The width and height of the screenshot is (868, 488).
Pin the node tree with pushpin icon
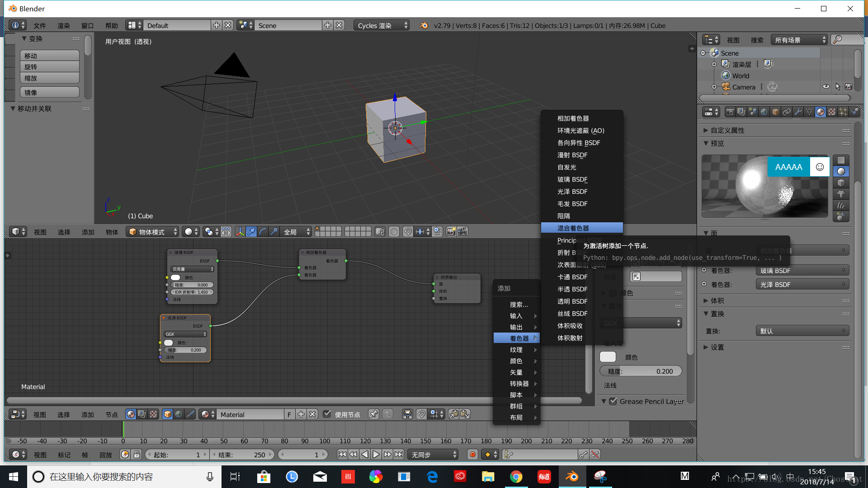(x=373, y=414)
